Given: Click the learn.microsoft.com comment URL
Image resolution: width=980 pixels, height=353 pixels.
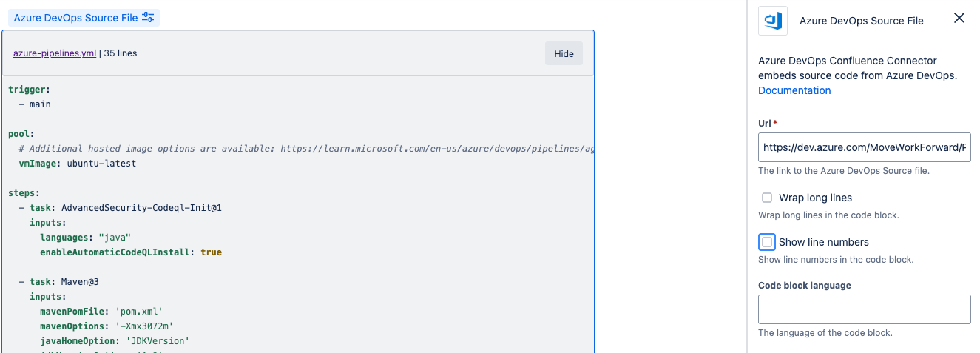Looking at the screenshot, I should point(436,149).
